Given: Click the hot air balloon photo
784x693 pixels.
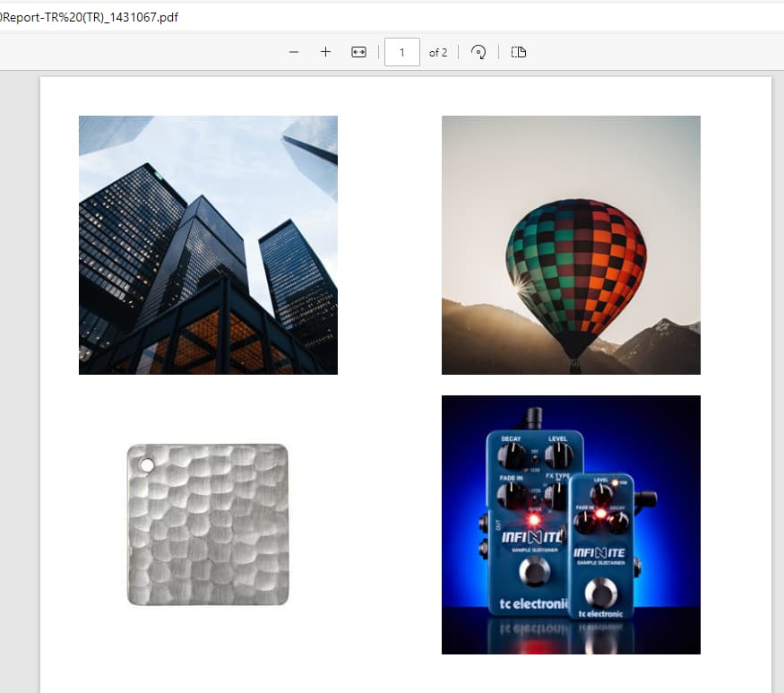Looking at the screenshot, I should point(571,245).
